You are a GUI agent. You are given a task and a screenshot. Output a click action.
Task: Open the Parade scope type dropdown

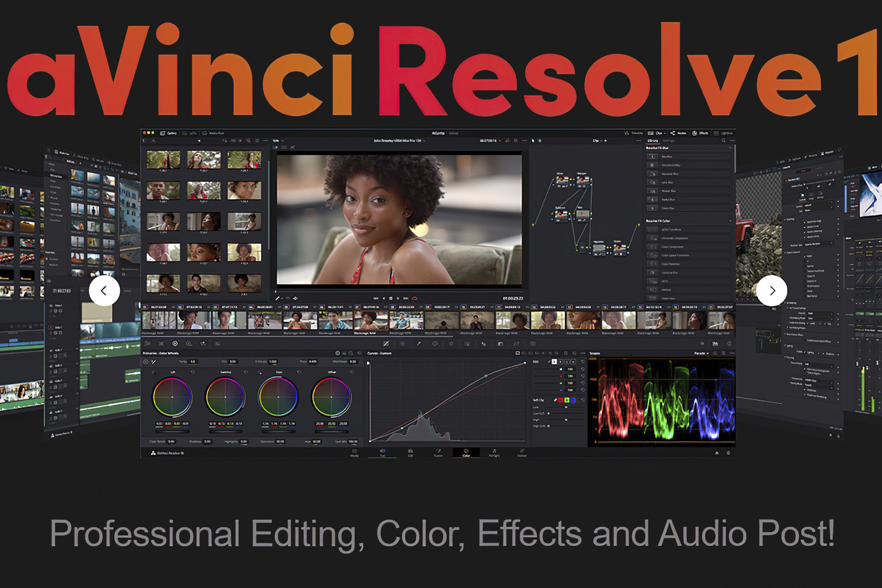[x=701, y=353]
